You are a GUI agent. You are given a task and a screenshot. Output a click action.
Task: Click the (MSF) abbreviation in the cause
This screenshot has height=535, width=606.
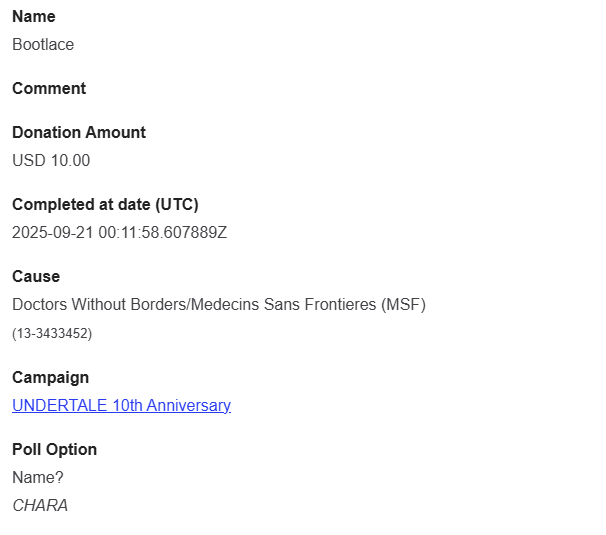(x=404, y=305)
